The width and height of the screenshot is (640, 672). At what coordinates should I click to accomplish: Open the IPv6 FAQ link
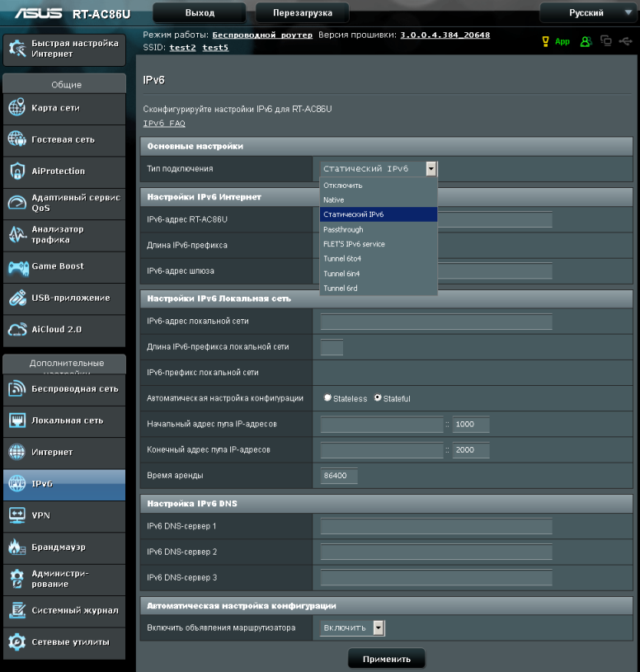(x=164, y=124)
